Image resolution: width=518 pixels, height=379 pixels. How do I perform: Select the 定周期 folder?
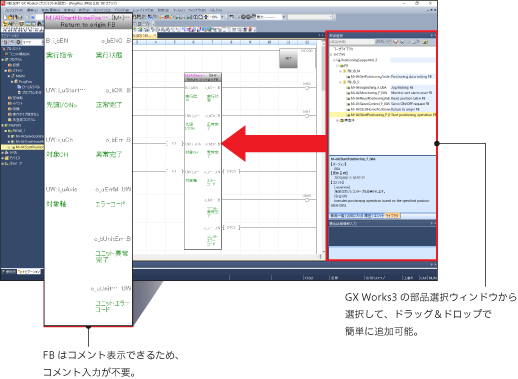click(16, 98)
